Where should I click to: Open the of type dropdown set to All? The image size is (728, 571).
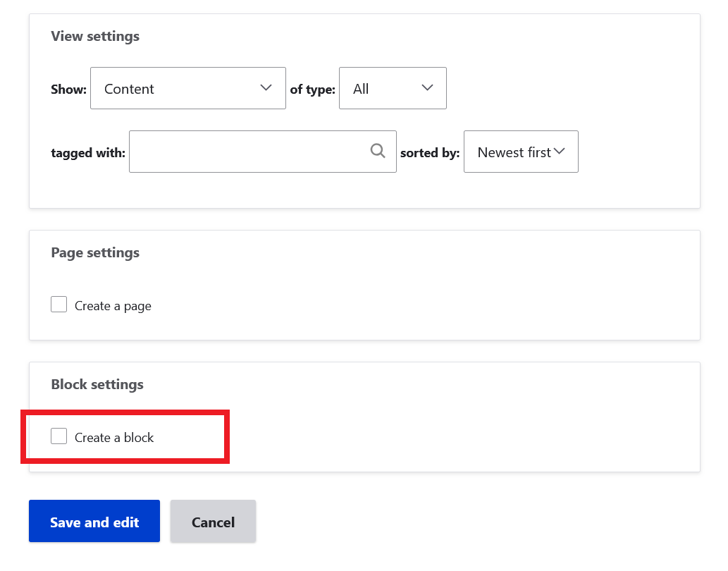393,87
